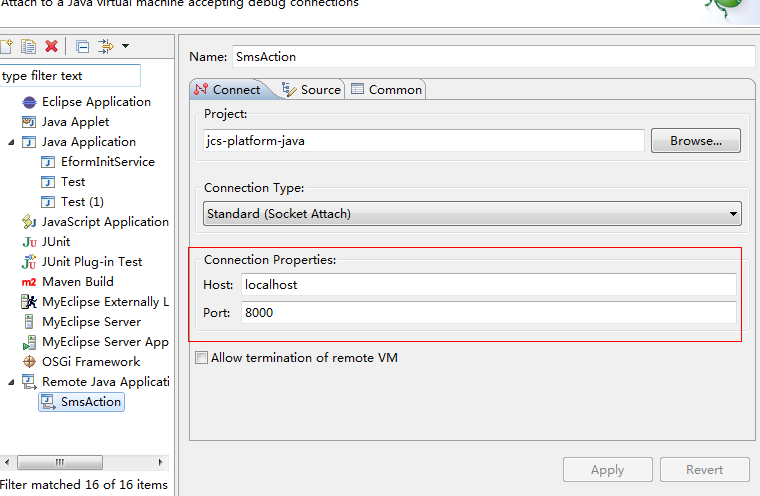Select Java Applet icon in tree
The height and width of the screenshot is (496, 760).
pos(29,122)
